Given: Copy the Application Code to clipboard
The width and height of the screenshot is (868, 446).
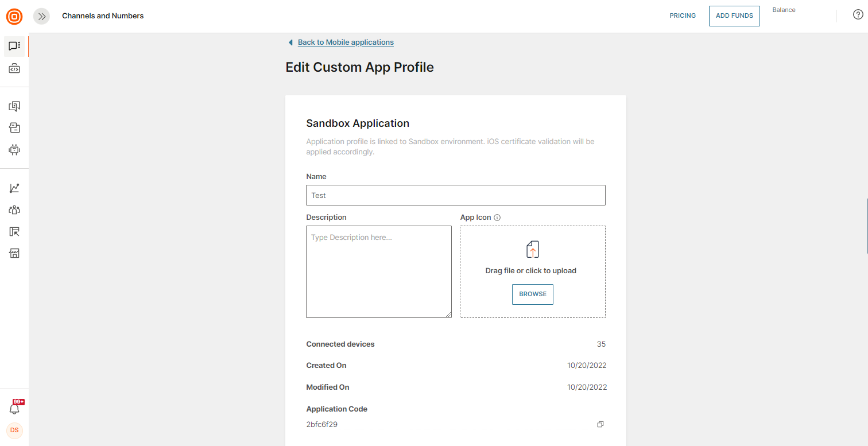Looking at the screenshot, I should pyautogui.click(x=600, y=424).
